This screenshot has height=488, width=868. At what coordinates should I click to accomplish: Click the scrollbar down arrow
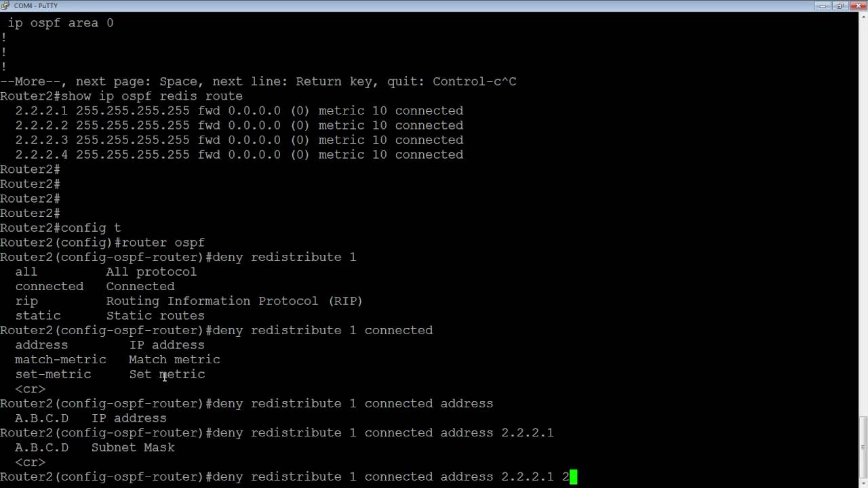863,483
